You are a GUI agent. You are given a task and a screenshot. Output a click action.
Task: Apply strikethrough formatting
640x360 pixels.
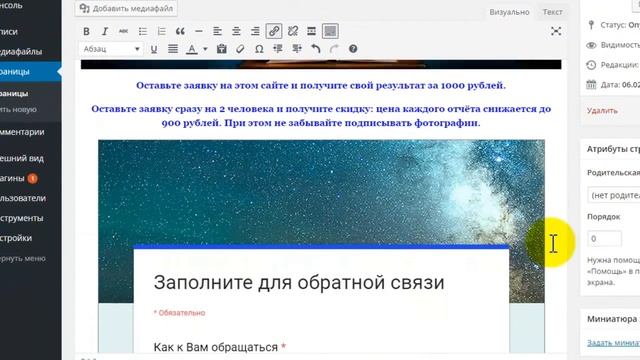click(123, 31)
